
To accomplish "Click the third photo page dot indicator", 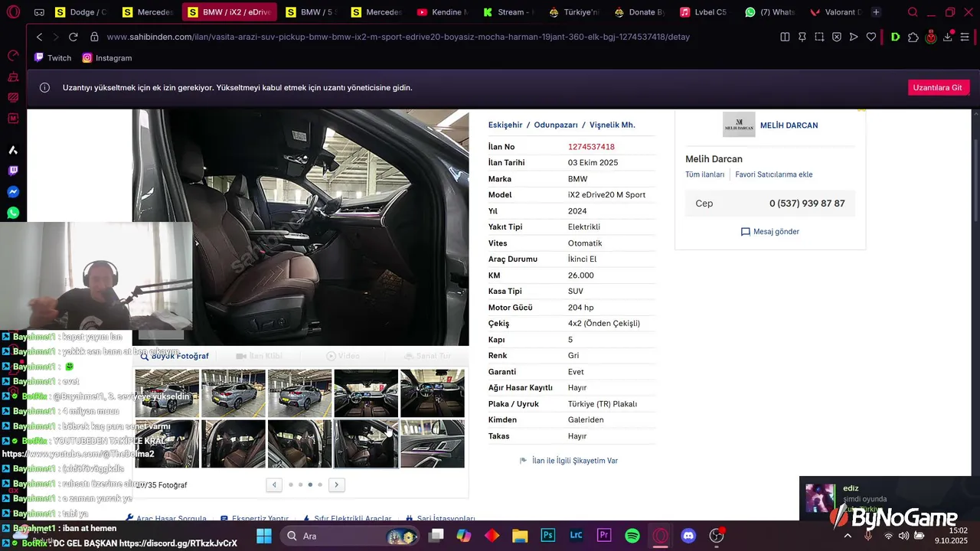I will tap(310, 484).
